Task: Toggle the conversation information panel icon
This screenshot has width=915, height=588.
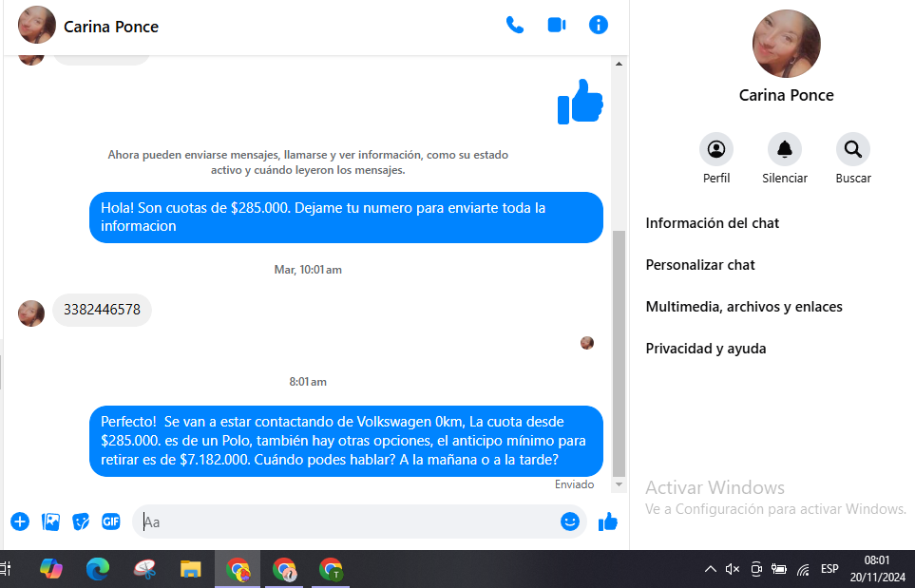Action: (x=599, y=26)
